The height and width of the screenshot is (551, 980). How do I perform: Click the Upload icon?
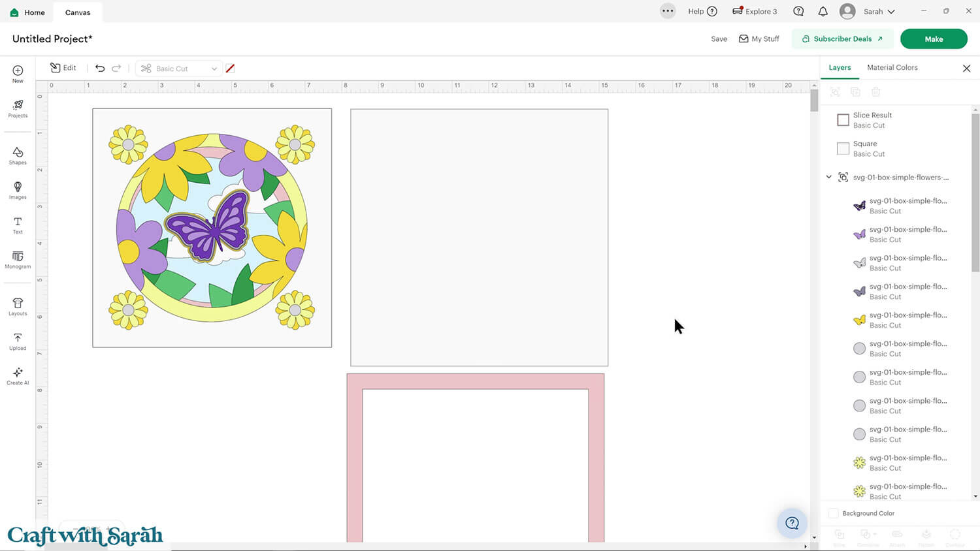[x=18, y=341]
